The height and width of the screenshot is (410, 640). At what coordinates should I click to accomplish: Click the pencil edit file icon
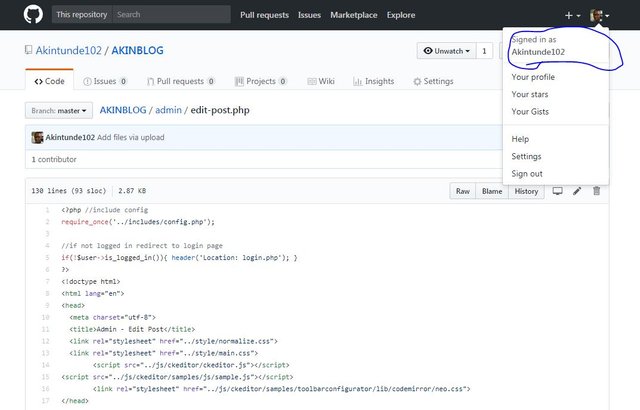pyautogui.click(x=577, y=190)
